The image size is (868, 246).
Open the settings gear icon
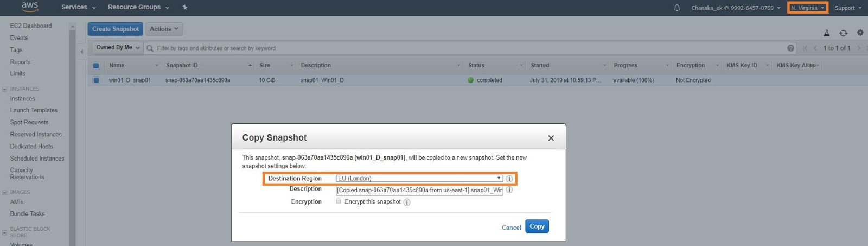point(860,33)
